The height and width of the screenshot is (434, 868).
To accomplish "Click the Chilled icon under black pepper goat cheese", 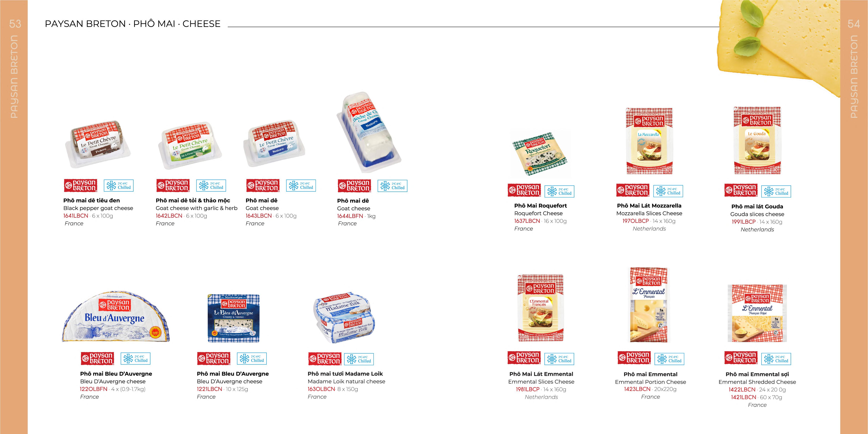I will tap(119, 186).
